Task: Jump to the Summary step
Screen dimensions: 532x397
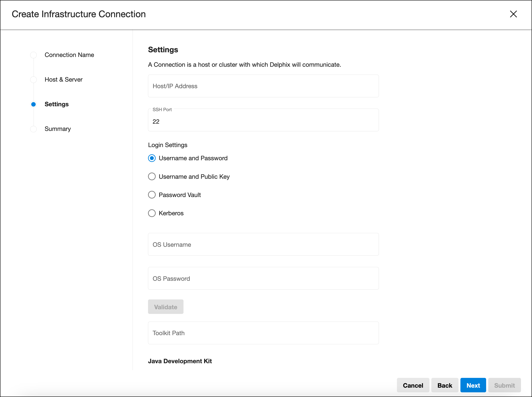Action: 58,129
